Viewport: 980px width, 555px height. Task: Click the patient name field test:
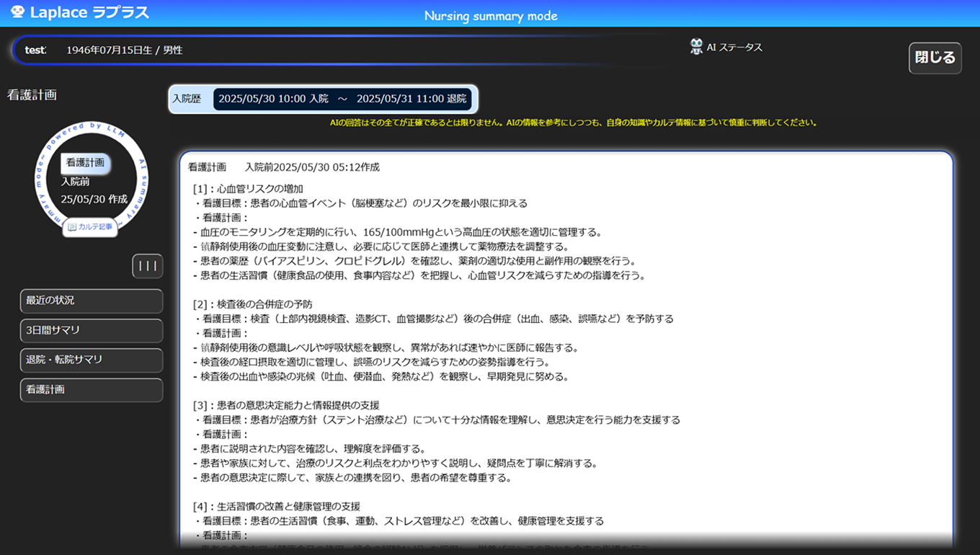pos(35,50)
